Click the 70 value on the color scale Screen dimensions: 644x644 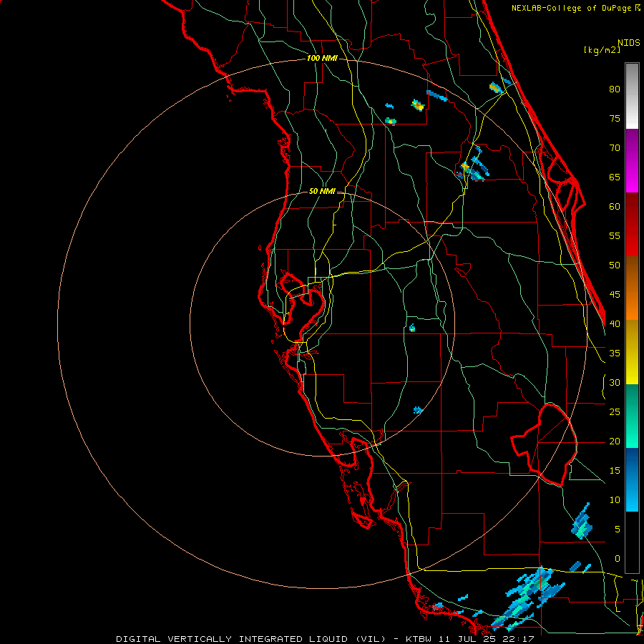(615, 148)
